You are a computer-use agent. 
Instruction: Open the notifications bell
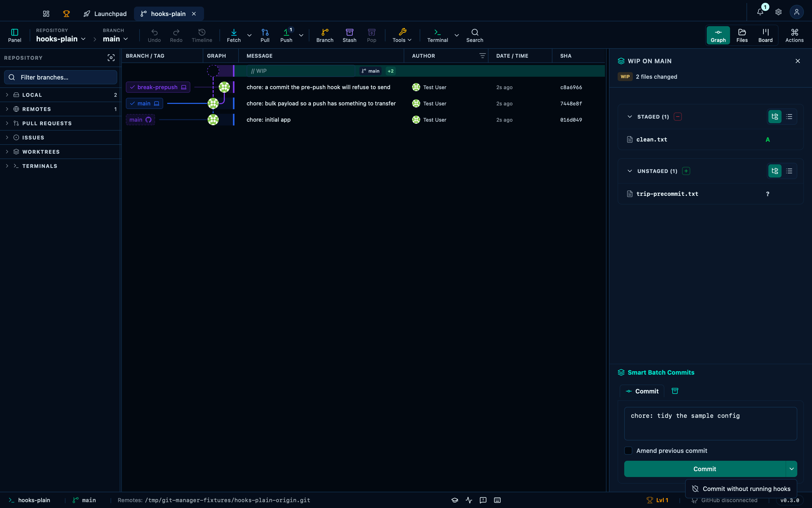pos(760,12)
